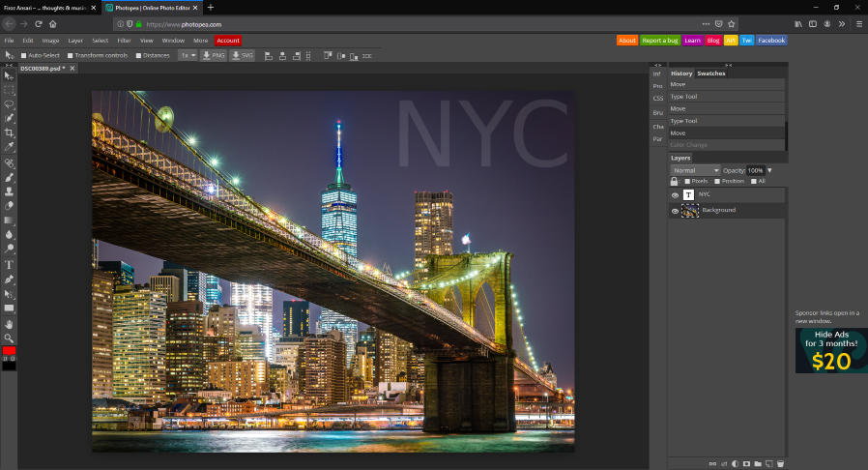Click the new folder icon in Layers panel

(758, 464)
